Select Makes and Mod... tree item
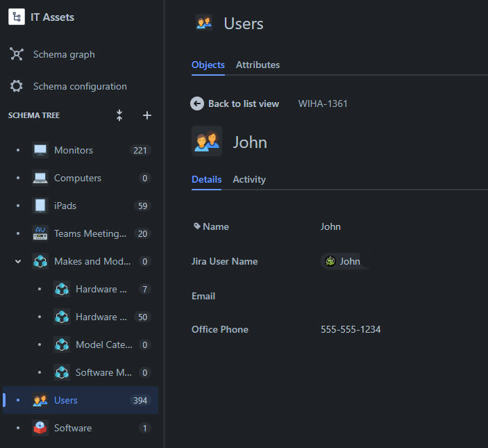Screen dimensions: 488x448 (92, 261)
